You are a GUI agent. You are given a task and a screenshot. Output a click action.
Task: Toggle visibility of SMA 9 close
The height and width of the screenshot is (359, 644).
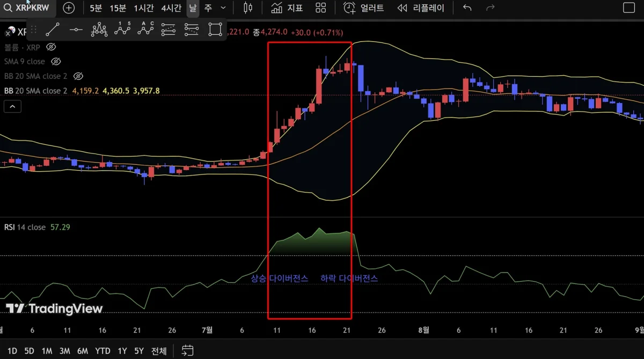56,62
